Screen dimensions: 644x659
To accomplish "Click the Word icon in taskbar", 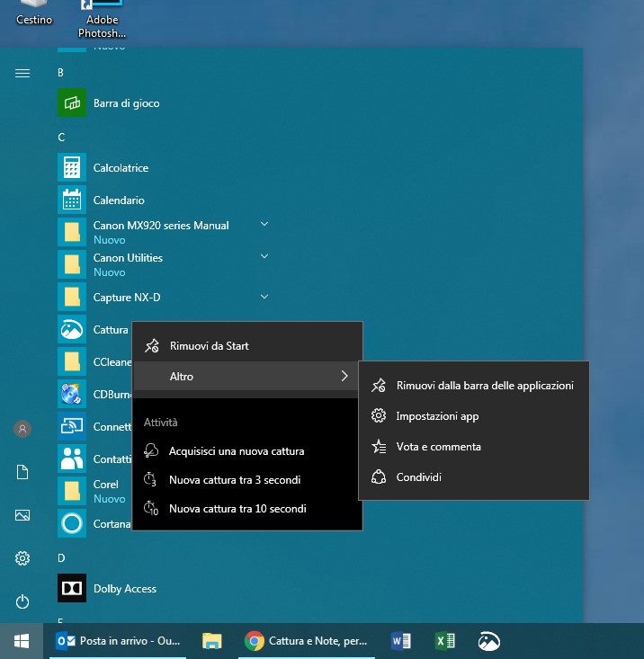I will click(401, 641).
